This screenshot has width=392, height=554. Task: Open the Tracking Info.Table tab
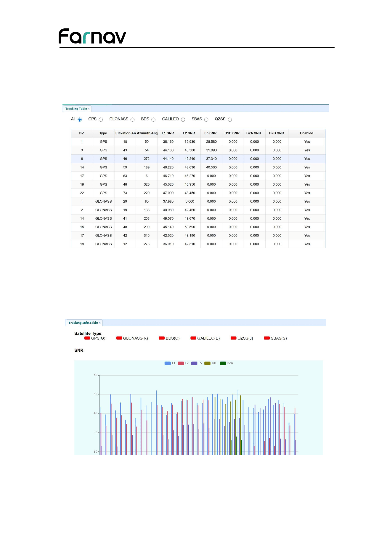click(x=83, y=323)
